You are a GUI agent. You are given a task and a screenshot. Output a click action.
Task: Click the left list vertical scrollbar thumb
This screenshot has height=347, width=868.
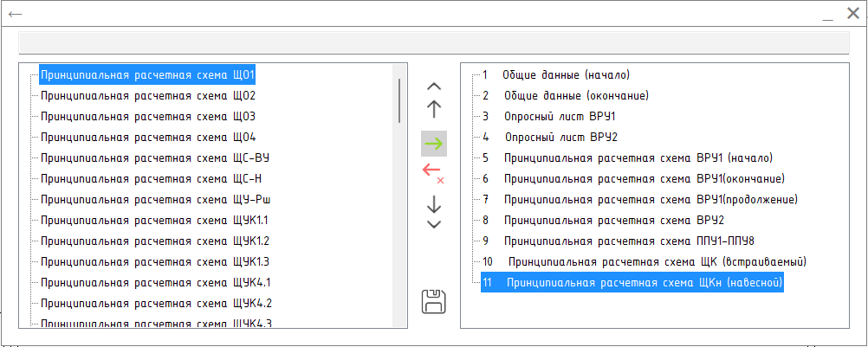pyautogui.click(x=399, y=100)
